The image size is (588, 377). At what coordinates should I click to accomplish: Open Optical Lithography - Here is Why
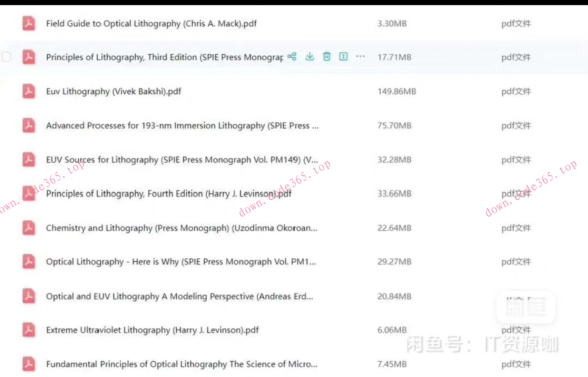coord(181,262)
